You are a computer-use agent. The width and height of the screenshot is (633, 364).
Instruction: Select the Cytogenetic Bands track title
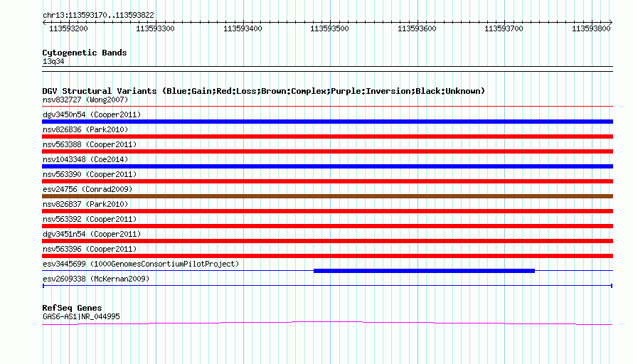tap(85, 53)
